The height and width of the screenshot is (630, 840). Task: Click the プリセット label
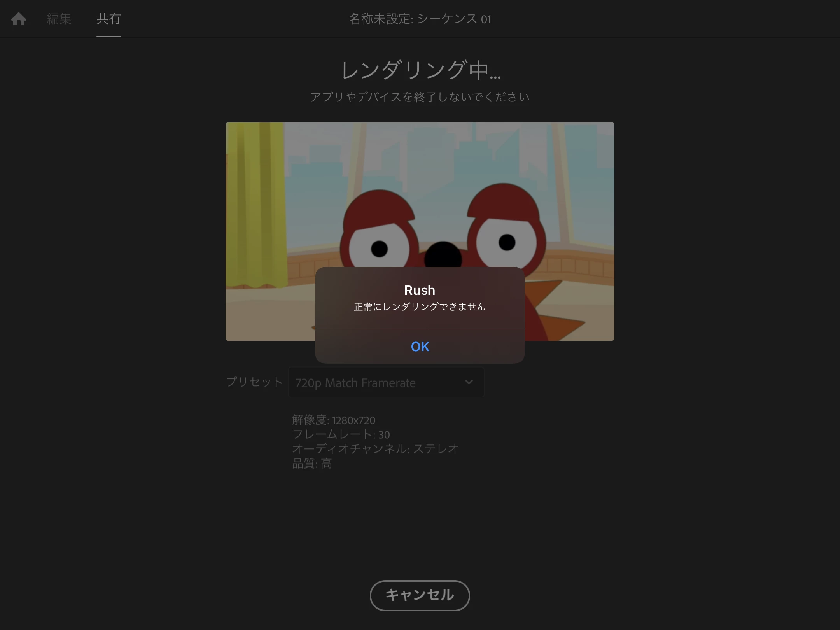pos(254,382)
